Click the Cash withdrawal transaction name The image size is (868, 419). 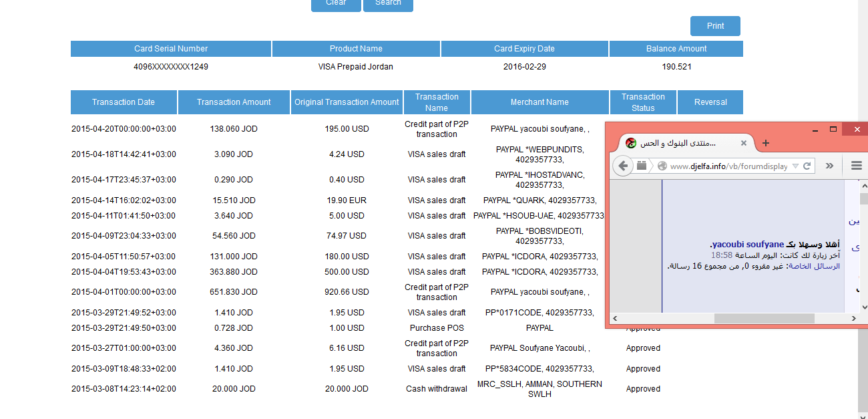point(437,389)
